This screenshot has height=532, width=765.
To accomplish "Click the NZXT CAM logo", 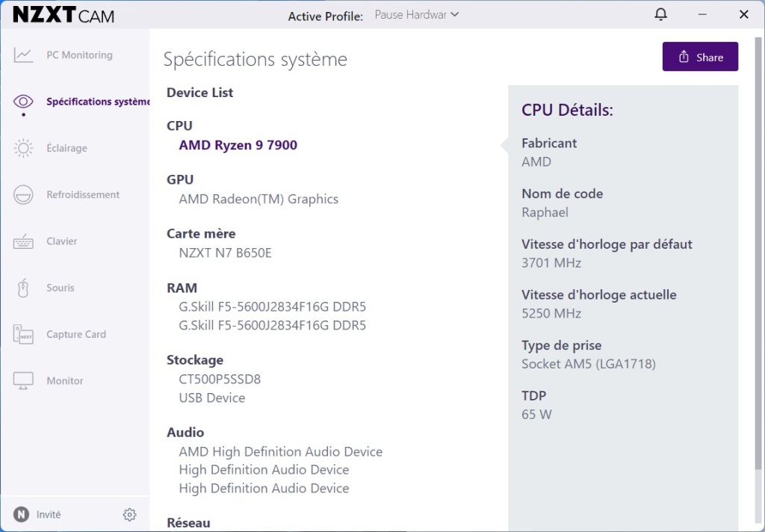I will 64,14.
